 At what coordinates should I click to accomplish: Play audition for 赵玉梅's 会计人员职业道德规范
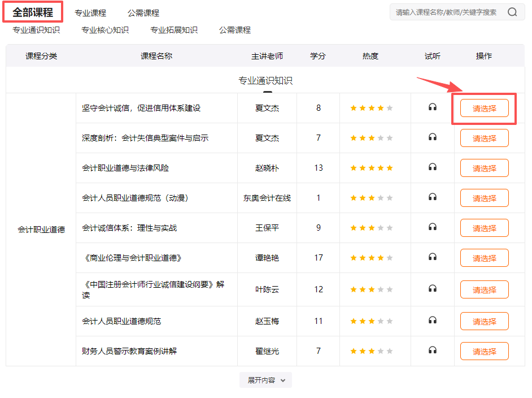point(432,321)
